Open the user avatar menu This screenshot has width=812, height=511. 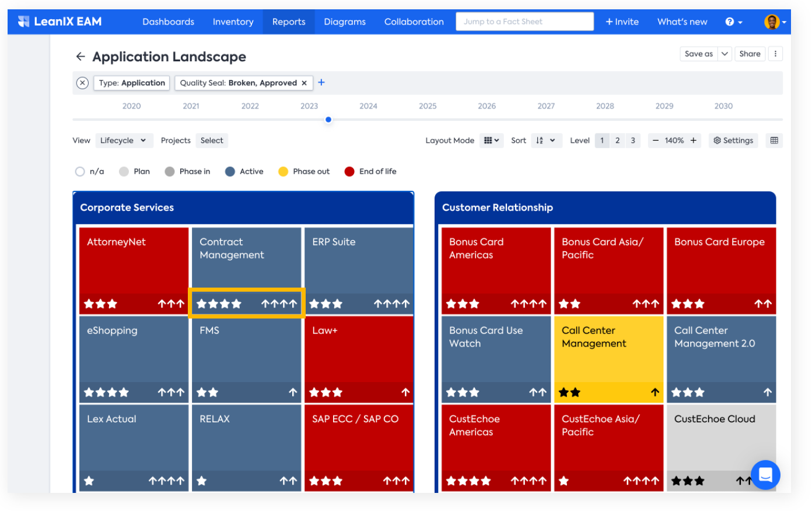point(775,22)
